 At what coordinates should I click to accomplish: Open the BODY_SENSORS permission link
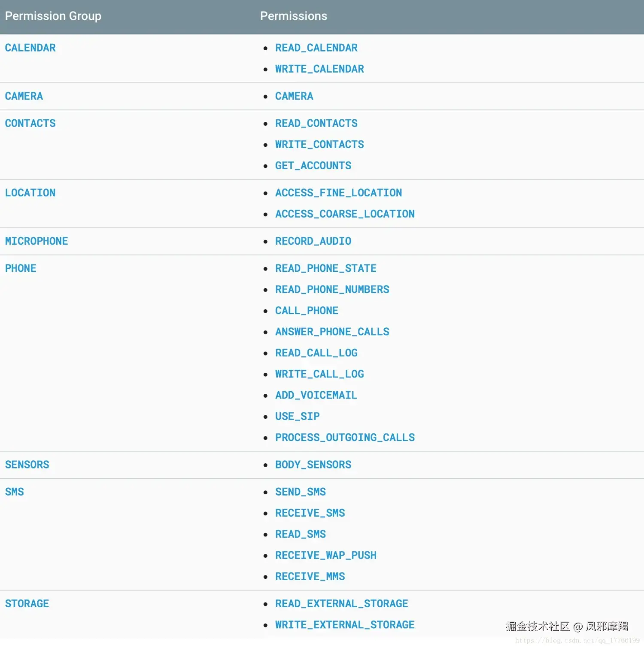313,465
